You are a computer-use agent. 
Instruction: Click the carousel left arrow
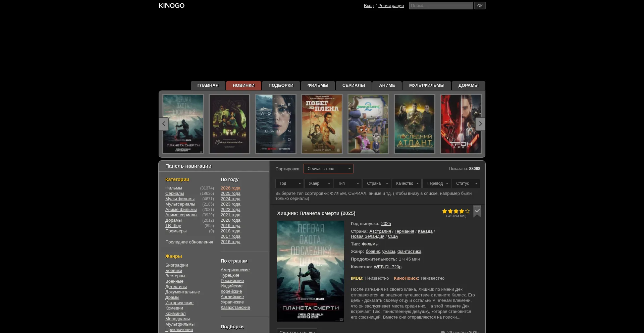[163, 124]
